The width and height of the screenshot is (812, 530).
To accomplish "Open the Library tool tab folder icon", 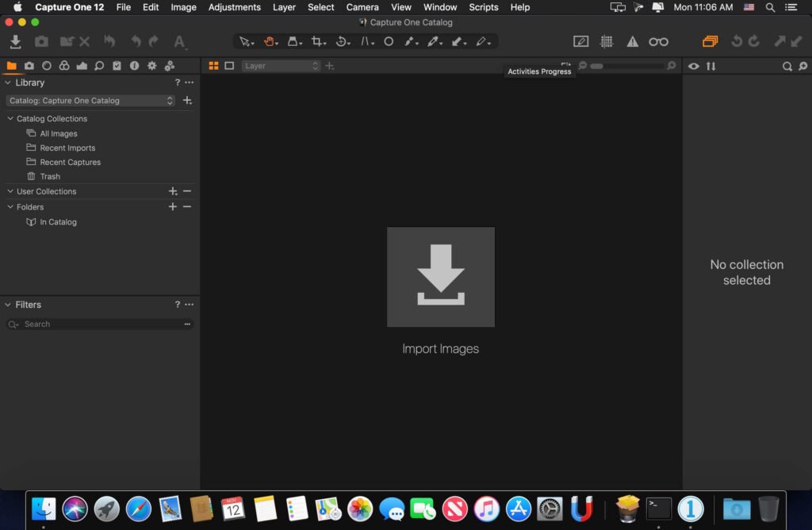I will [x=11, y=66].
